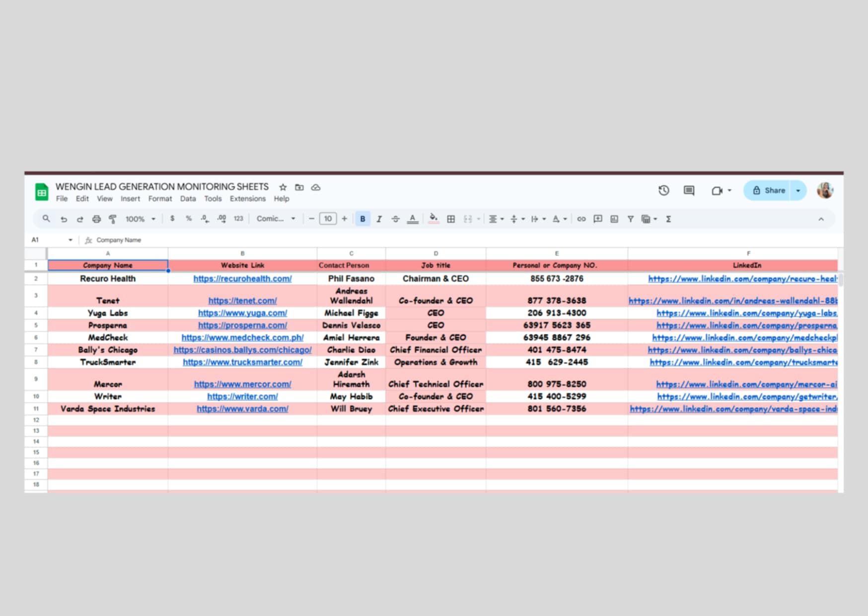This screenshot has width=868, height=616.
Task: Click the insert link icon
Action: [x=581, y=219]
